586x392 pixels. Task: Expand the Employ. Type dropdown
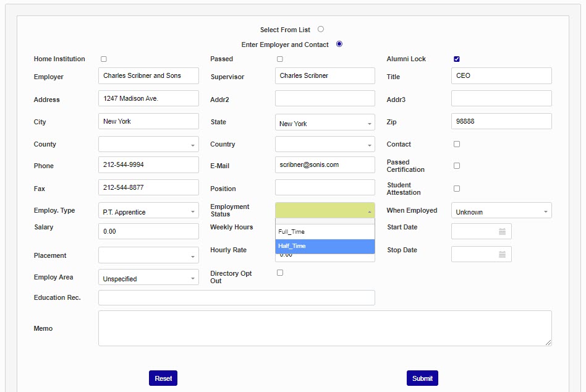(x=148, y=211)
